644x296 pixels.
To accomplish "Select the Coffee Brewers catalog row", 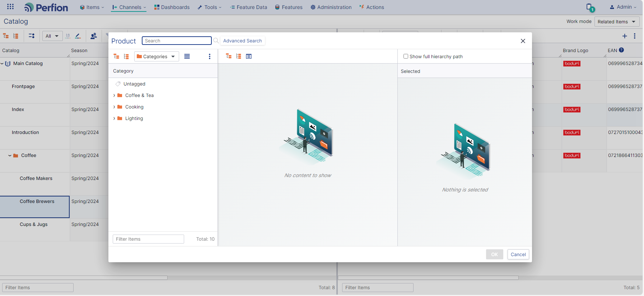I will click(x=35, y=207).
